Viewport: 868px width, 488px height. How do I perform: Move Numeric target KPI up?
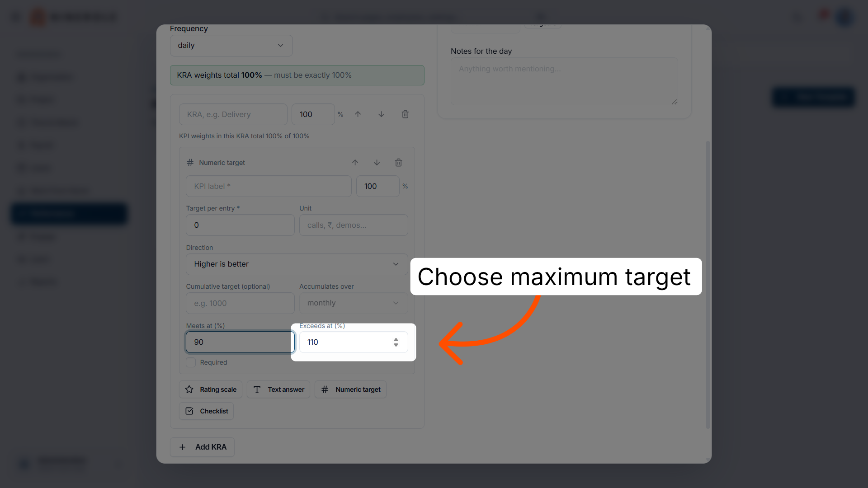(355, 163)
